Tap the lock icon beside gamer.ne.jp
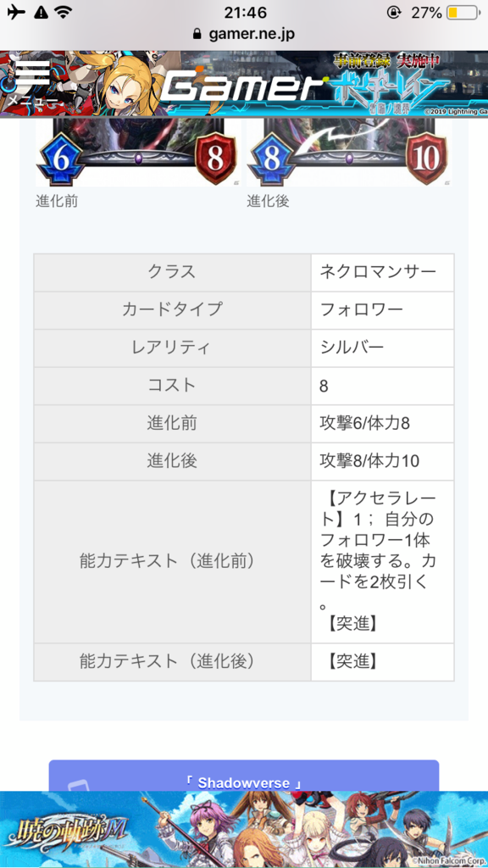The width and height of the screenshot is (488, 868). (x=197, y=34)
